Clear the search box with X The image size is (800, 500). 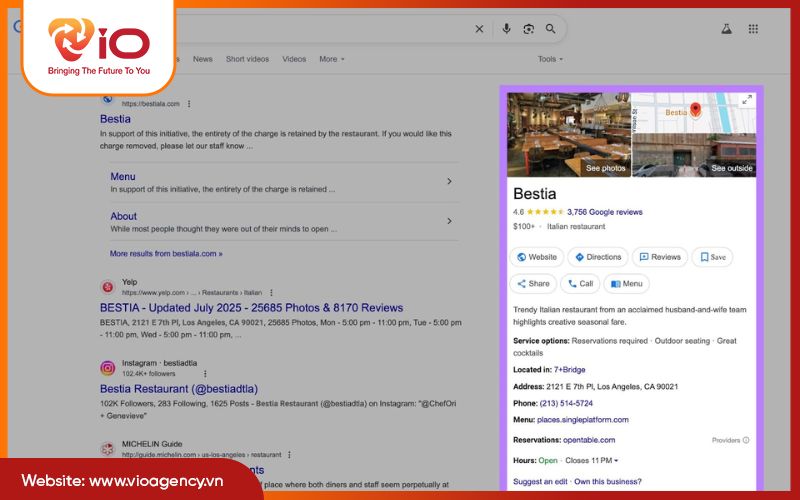tap(479, 29)
